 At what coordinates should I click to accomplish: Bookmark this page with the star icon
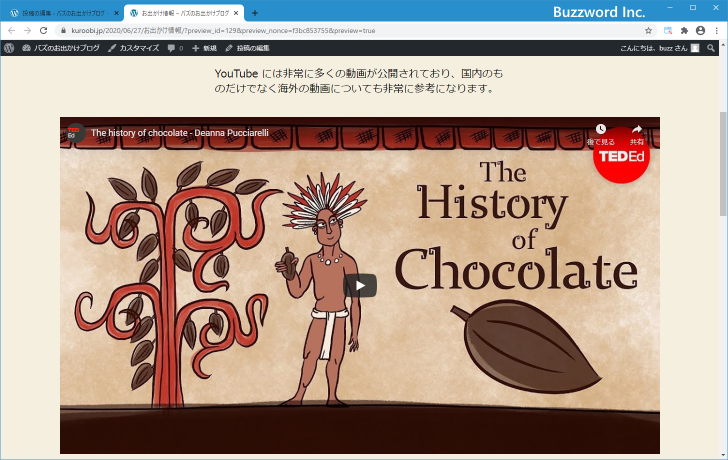tap(648, 31)
